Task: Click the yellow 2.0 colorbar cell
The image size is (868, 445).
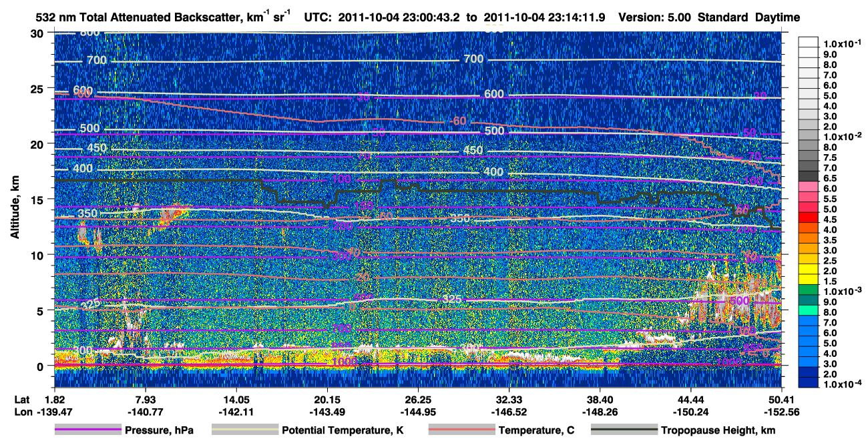Action: (809, 271)
